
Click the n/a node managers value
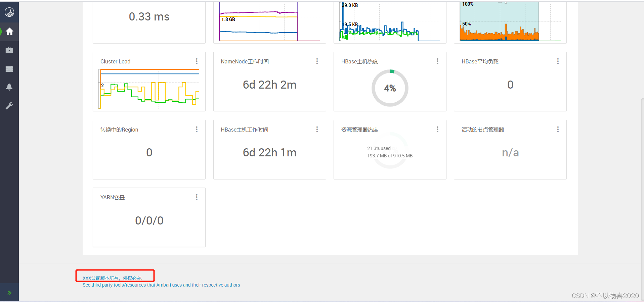pyautogui.click(x=510, y=153)
